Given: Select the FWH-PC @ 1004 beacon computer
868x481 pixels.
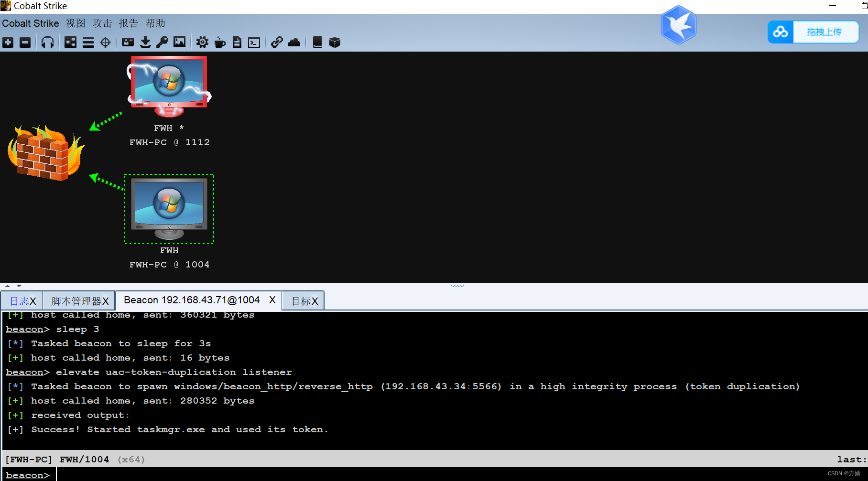Looking at the screenshot, I should click(169, 209).
